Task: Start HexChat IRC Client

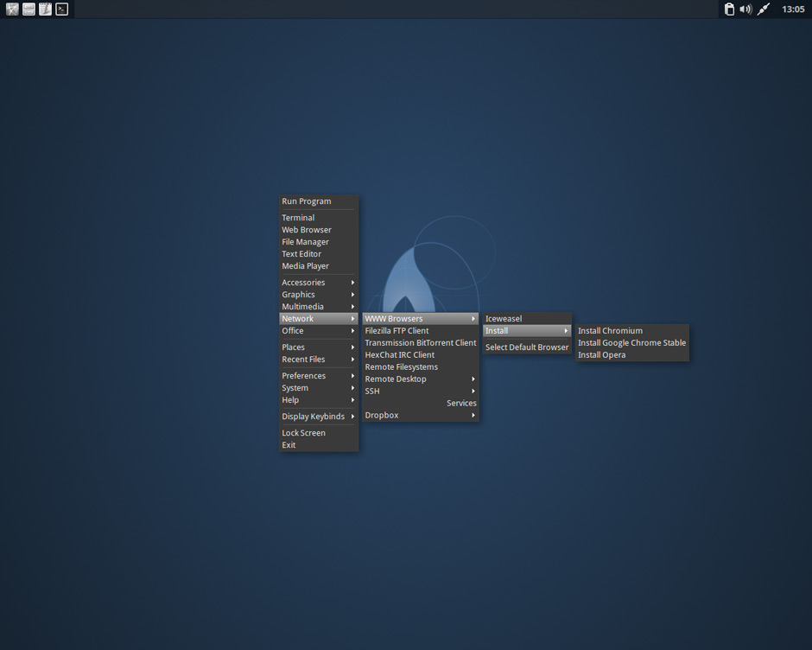Action: click(x=421, y=354)
